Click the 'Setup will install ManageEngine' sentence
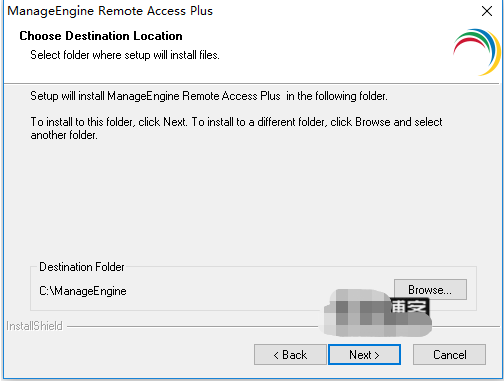Image resolution: width=504 pixels, height=385 pixels. coord(209,96)
